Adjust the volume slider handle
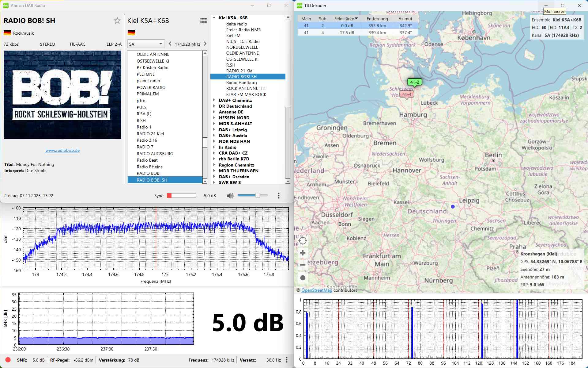Image resolution: width=588 pixels, height=368 pixels. click(x=258, y=195)
